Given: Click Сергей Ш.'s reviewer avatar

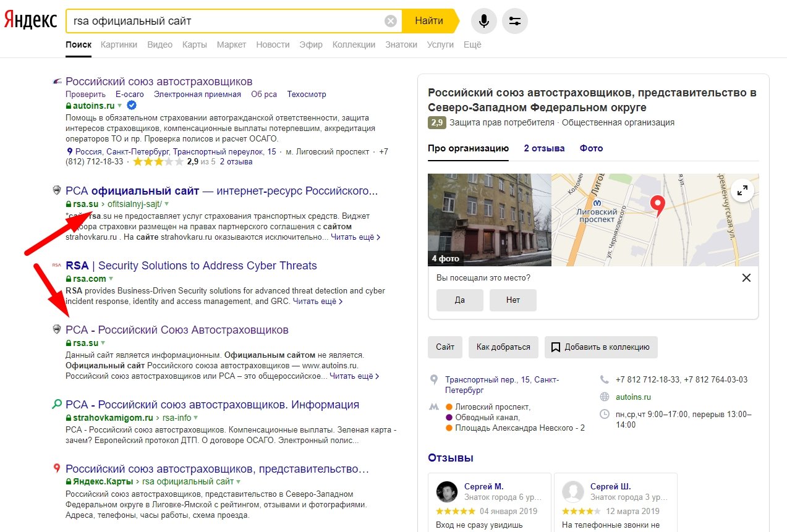Looking at the screenshot, I should (572, 491).
